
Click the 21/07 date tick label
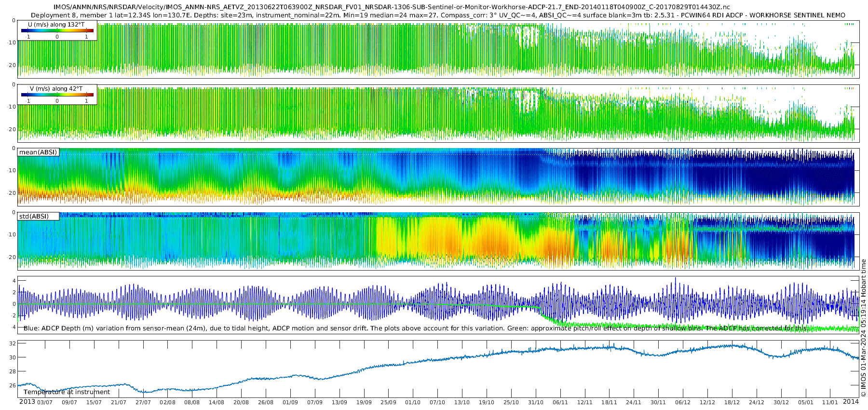(119, 402)
